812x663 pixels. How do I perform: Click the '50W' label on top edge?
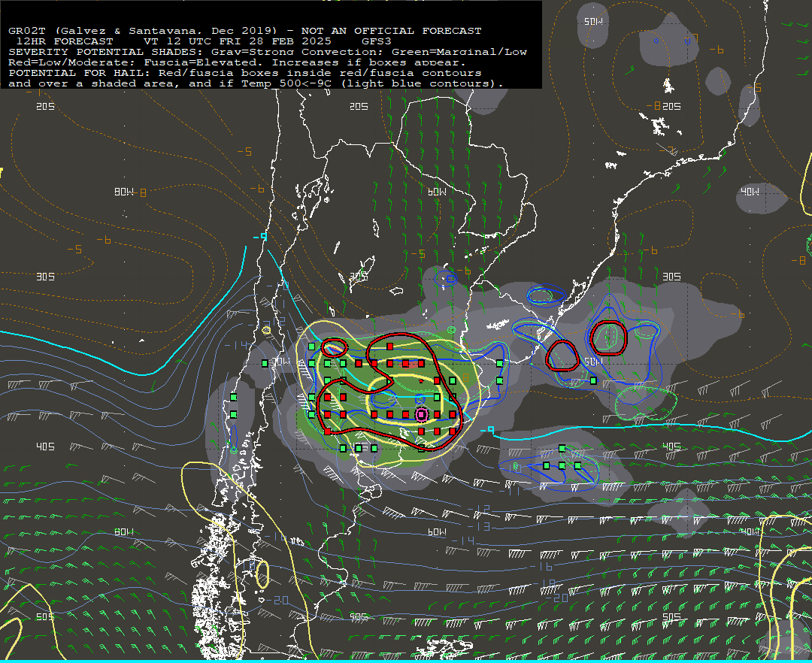tap(593, 22)
